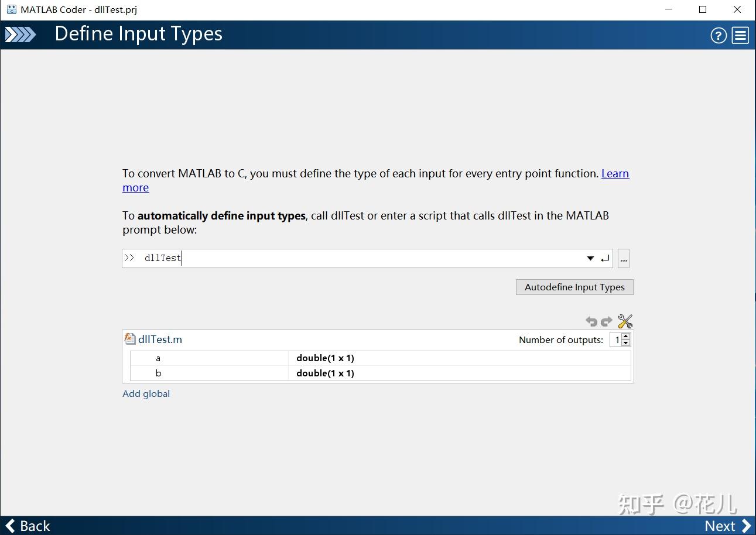Viewport: 756px width, 535px height.
Task: Open type selector for input b
Action: coord(325,373)
